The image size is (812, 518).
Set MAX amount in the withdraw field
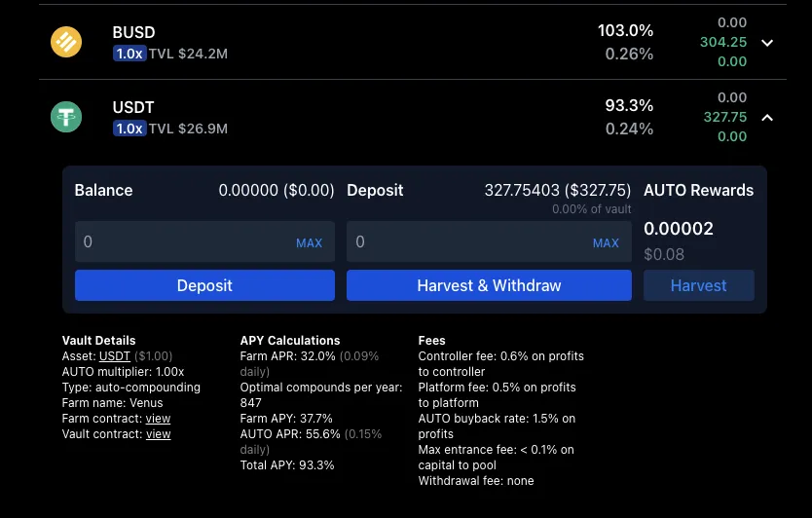click(x=606, y=243)
